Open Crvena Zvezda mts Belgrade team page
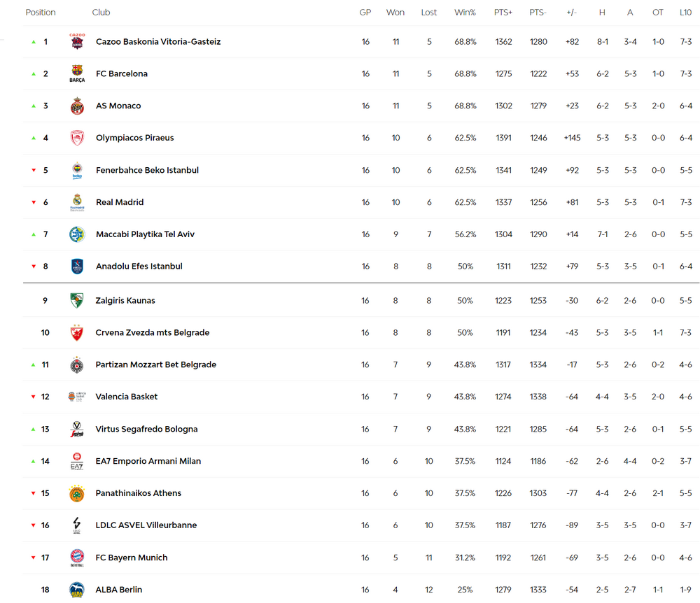The height and width of the screenshot is (603, 700). [x=152, y=333]
